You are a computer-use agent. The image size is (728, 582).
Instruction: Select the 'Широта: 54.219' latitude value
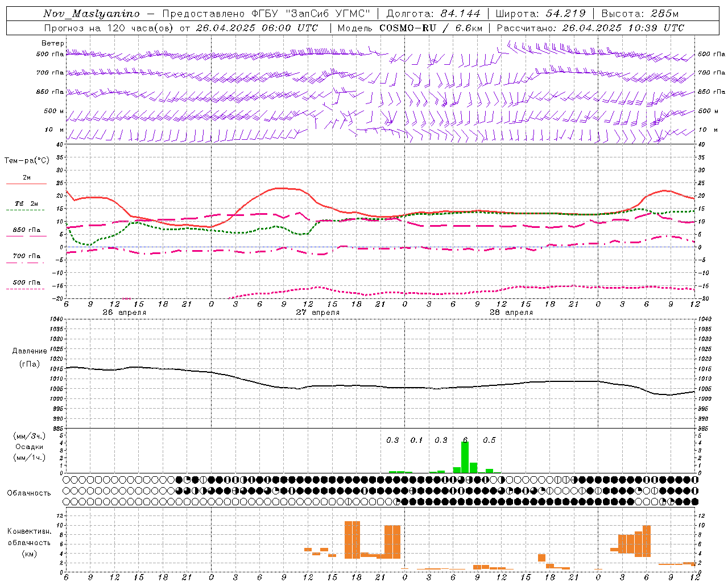coord(540,14)
